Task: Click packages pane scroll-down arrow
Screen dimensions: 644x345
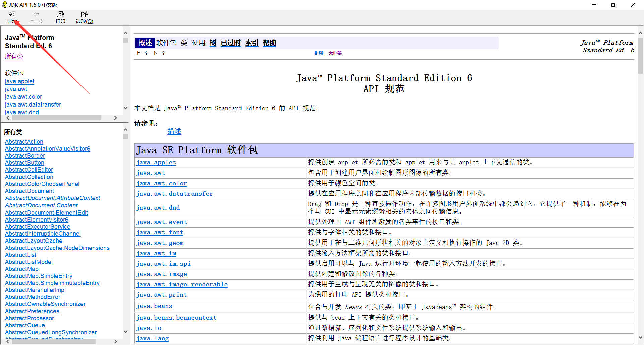Action: point(125,108)
